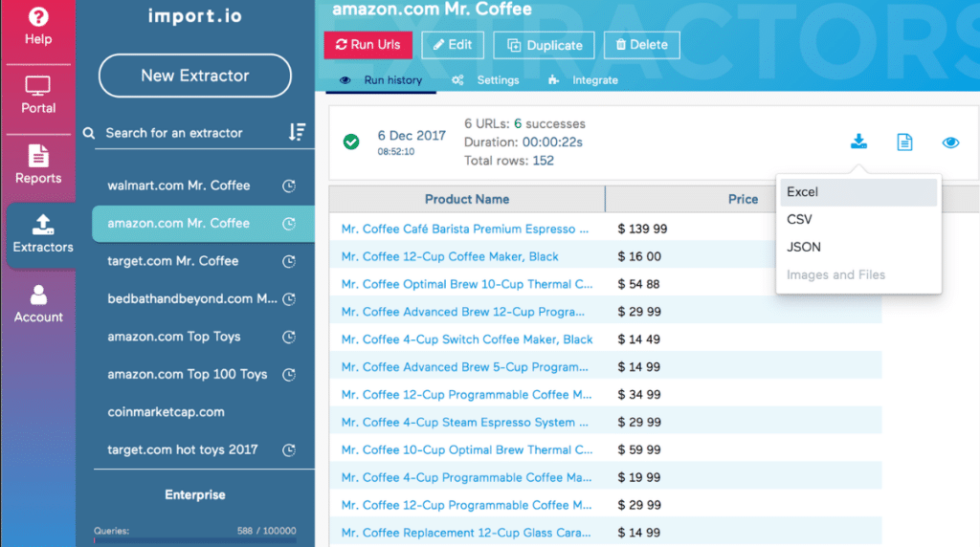The width and height of the screenshot is (980, 547).
Task: Choose Images and Files in download menu
Action: pyautogui.click(x=858, y=274)
